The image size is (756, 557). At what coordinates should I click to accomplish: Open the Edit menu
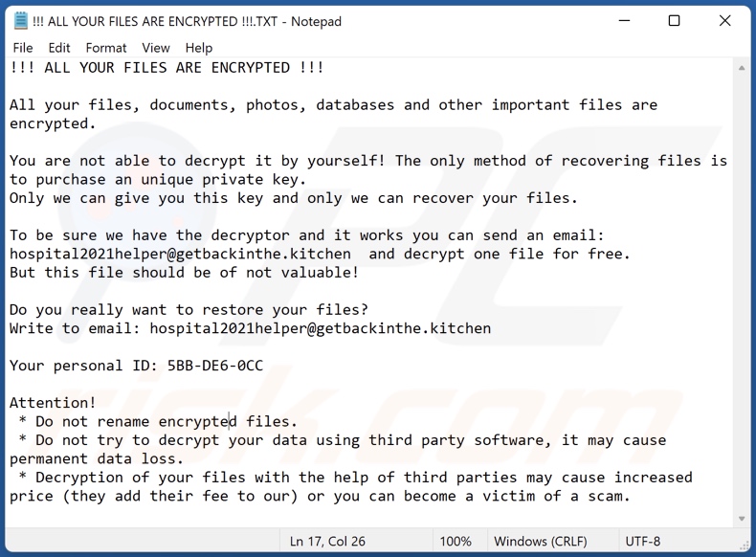click(59, 48)
